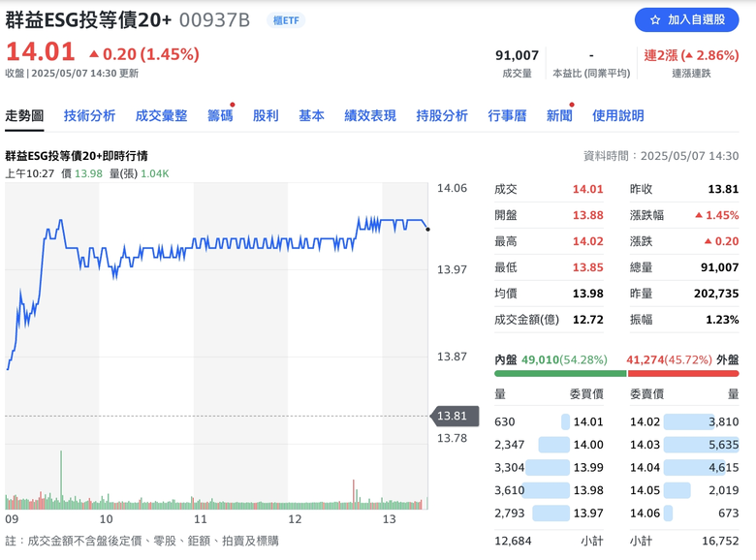Click the bid subtotal 12,684

point(513,542)
